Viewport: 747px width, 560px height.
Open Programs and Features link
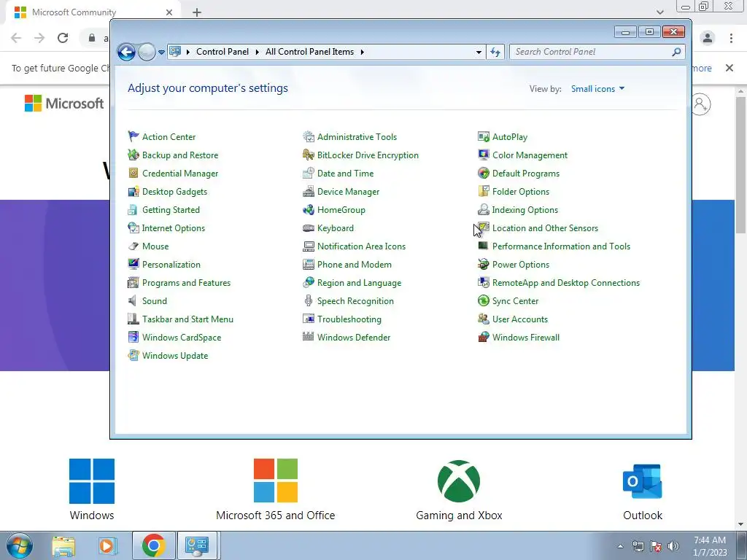(x=186, y=283)
